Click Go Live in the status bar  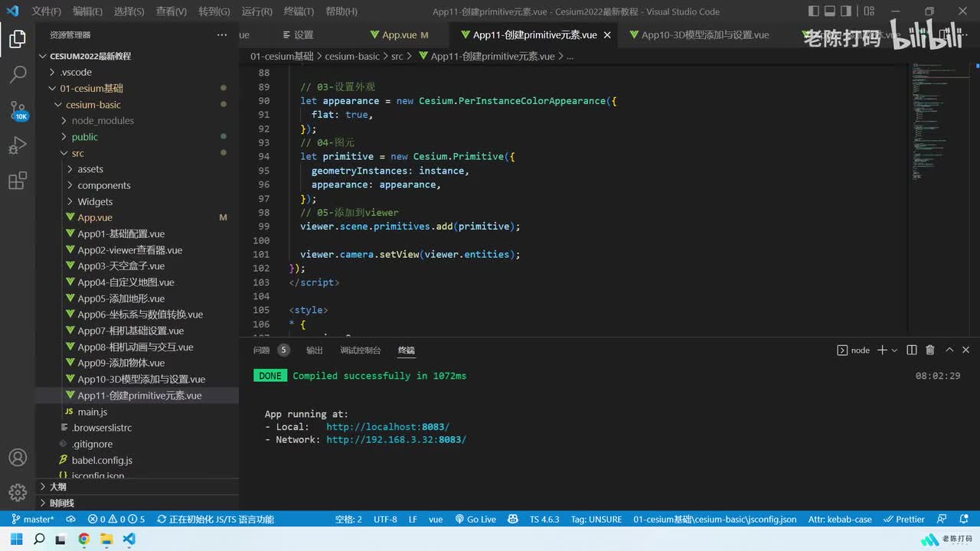point(475,519)
